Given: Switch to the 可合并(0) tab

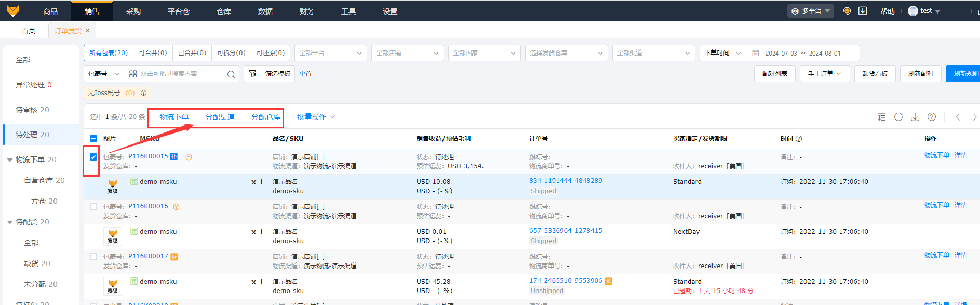Looking at the screenshot, I should tap(153, 53).
